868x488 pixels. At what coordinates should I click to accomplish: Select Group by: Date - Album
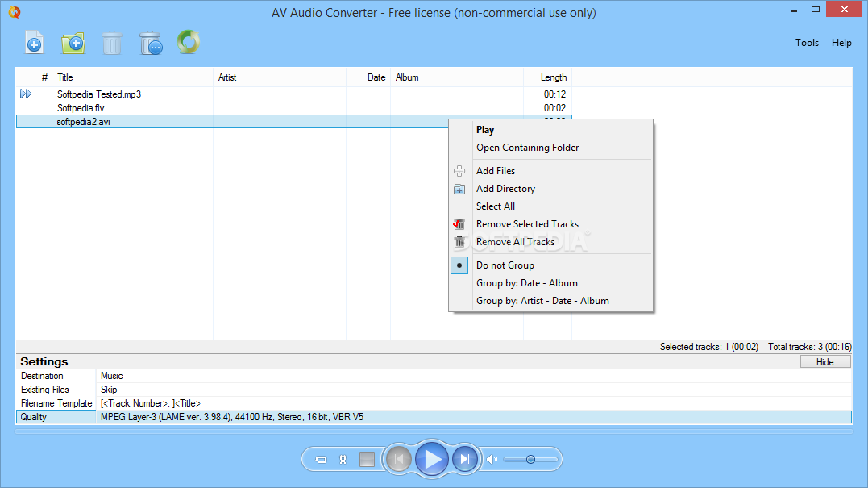point(526,283)
